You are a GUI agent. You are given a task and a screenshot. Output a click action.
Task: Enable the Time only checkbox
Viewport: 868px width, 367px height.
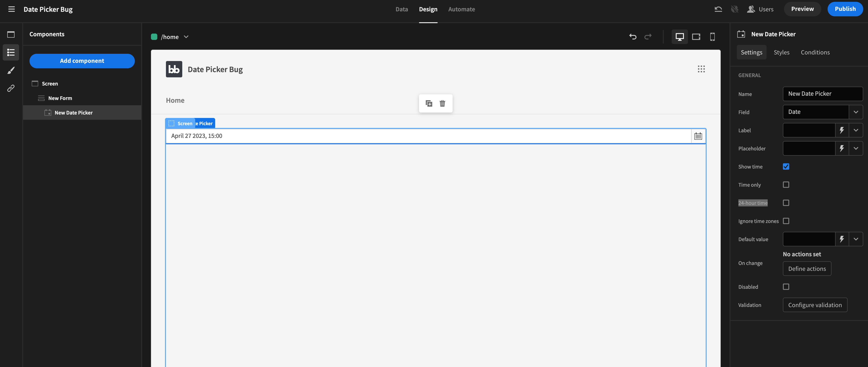(786, 184)
